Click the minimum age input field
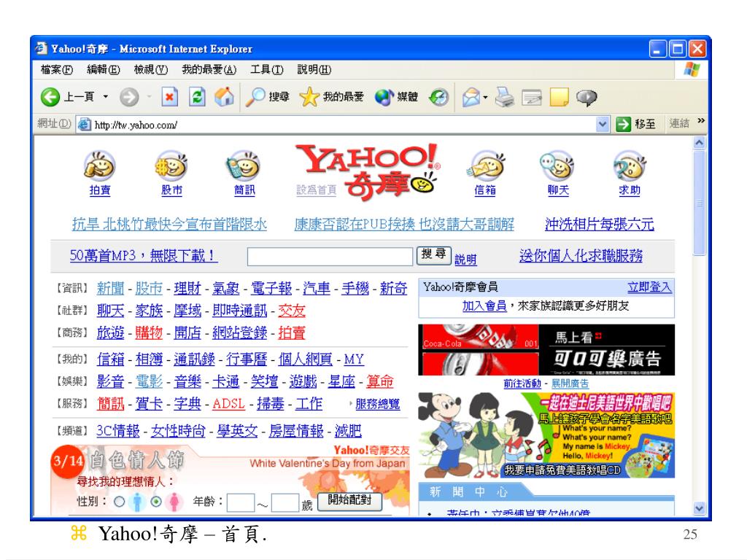747x560 pixels. tap(241, 503)
